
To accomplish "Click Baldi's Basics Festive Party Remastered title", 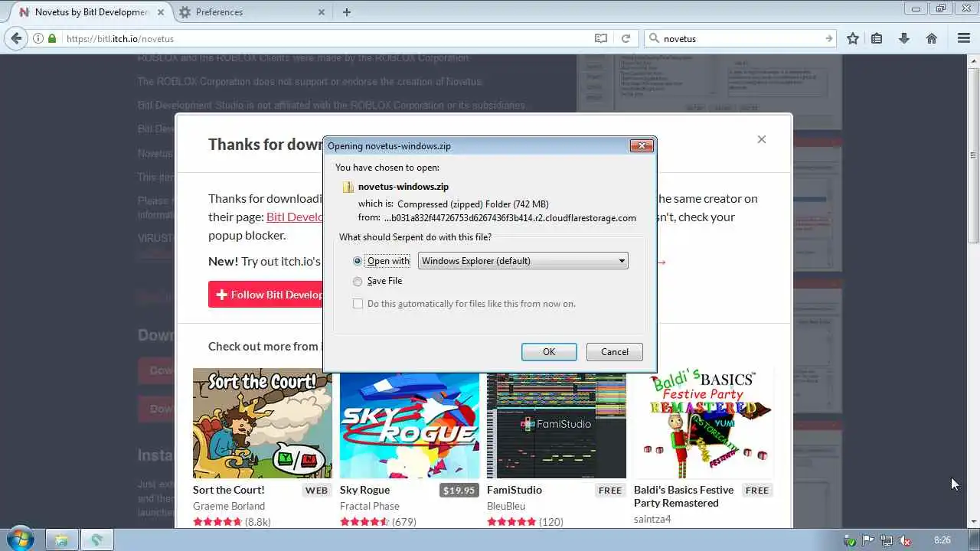I will [684, 497].
